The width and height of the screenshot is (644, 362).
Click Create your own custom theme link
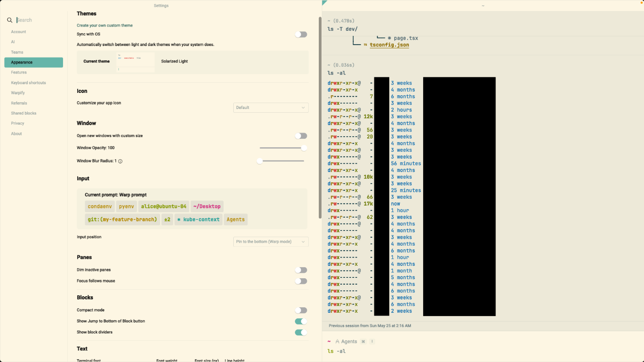105,26
